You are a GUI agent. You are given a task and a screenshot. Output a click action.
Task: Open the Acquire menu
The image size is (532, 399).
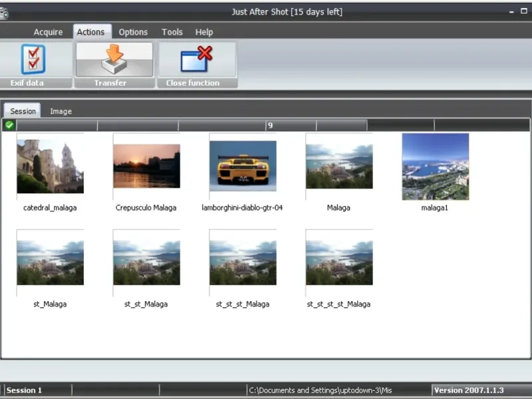(x=48, y=32)
